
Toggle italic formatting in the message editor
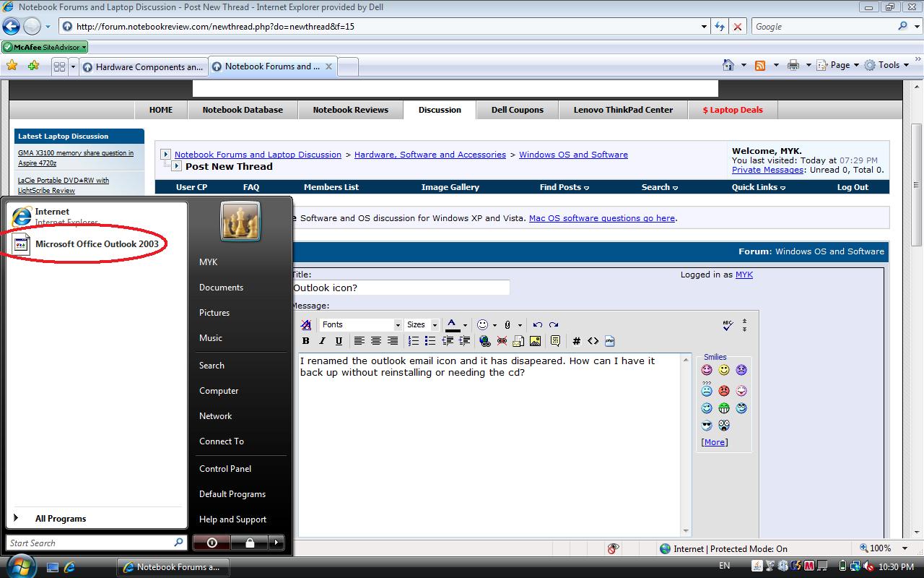pos(323,341)
